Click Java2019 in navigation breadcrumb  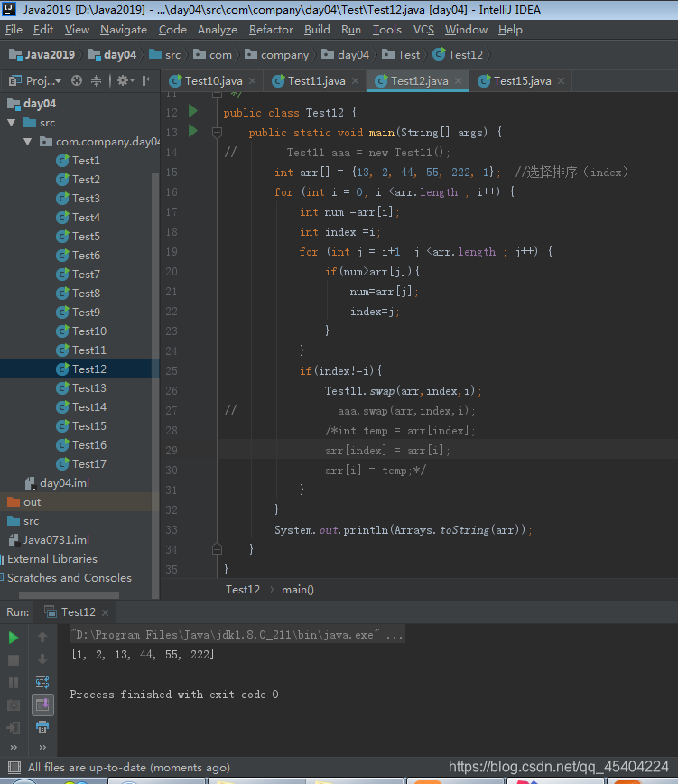tap(42, 54)
